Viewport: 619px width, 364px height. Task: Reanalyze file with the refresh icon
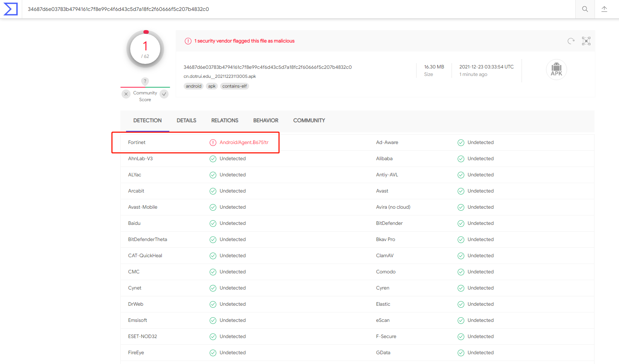tap(571, 41)
